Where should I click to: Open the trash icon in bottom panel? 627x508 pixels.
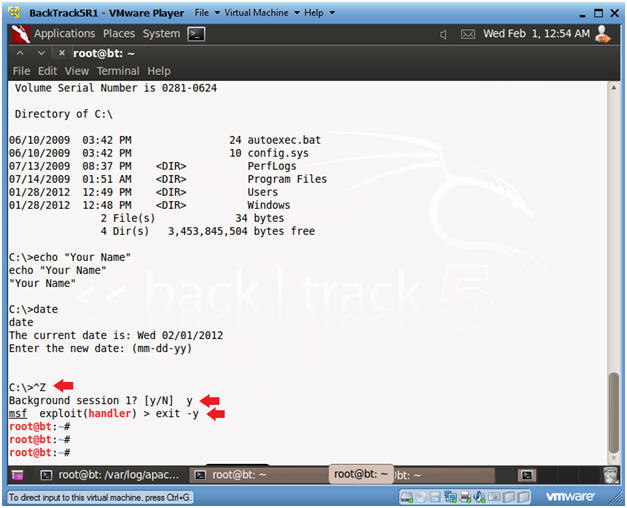coord(611,475)
